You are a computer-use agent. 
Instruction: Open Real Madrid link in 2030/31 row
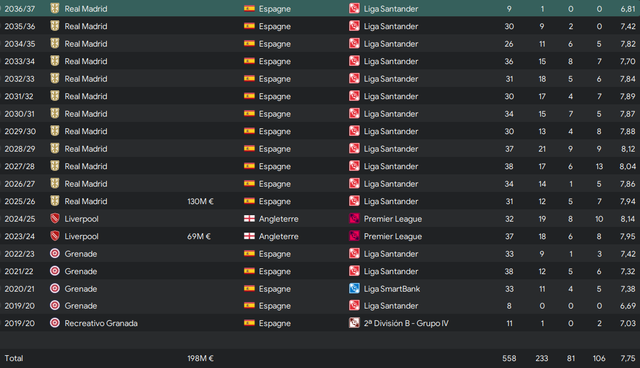pos(86,114)
